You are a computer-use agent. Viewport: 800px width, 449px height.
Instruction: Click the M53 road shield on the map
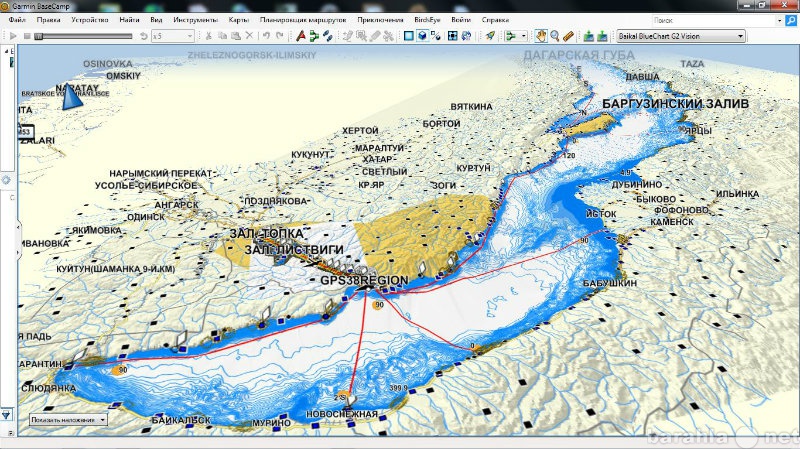(25, 132)
